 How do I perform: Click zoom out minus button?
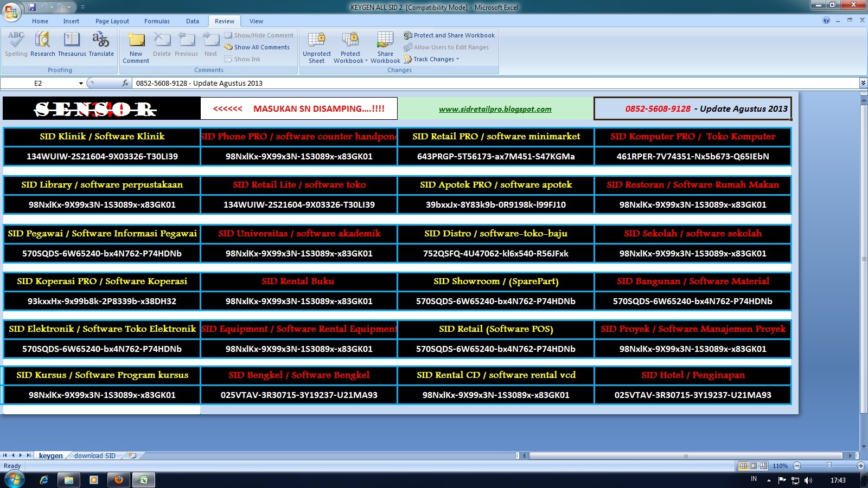coord(797,466)
